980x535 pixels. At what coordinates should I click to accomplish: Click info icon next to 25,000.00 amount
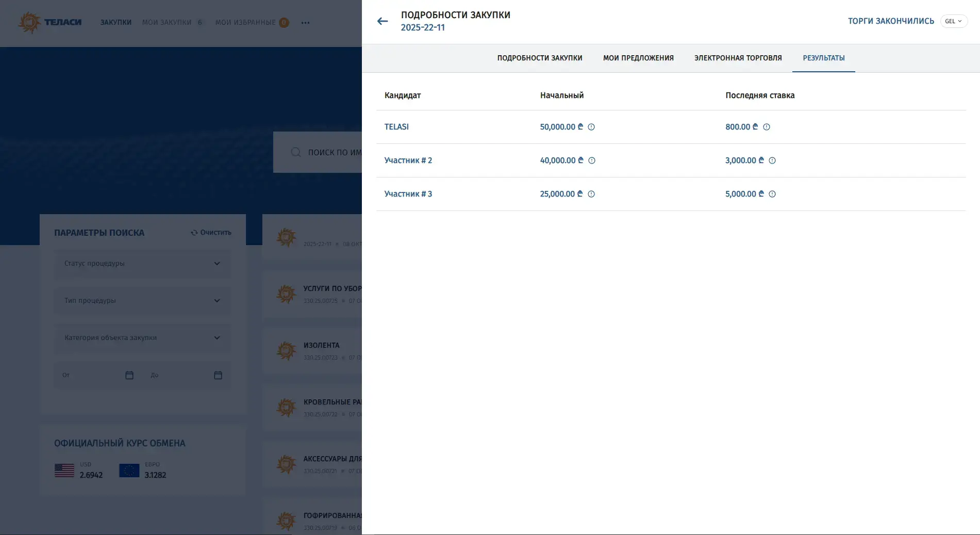[591, 194]
